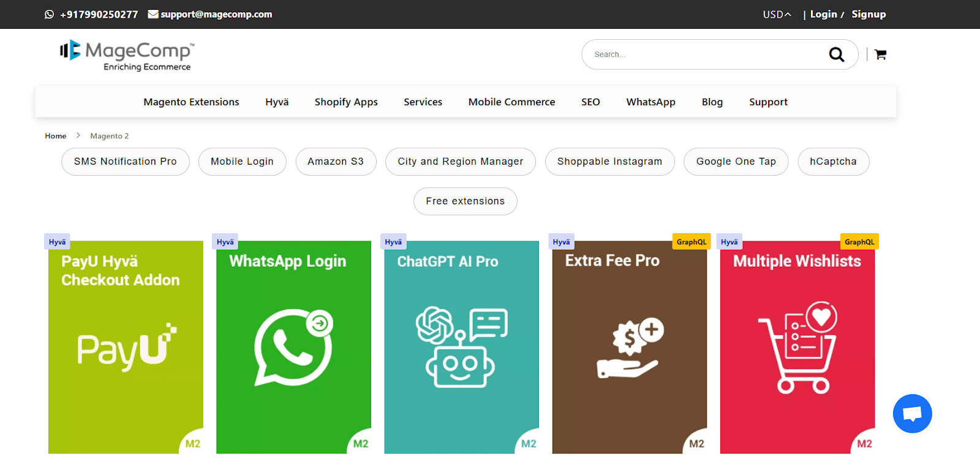Open the Mobile Commerce menu
The height and width of the screenshot is (456, 980).
pos(511,102)
